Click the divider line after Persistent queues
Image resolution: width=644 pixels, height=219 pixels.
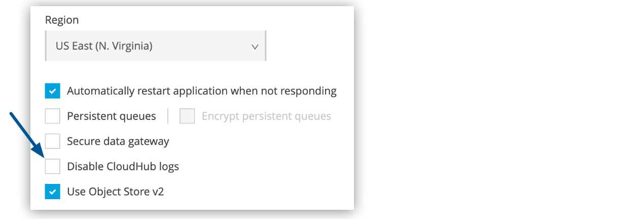[168, 116]
